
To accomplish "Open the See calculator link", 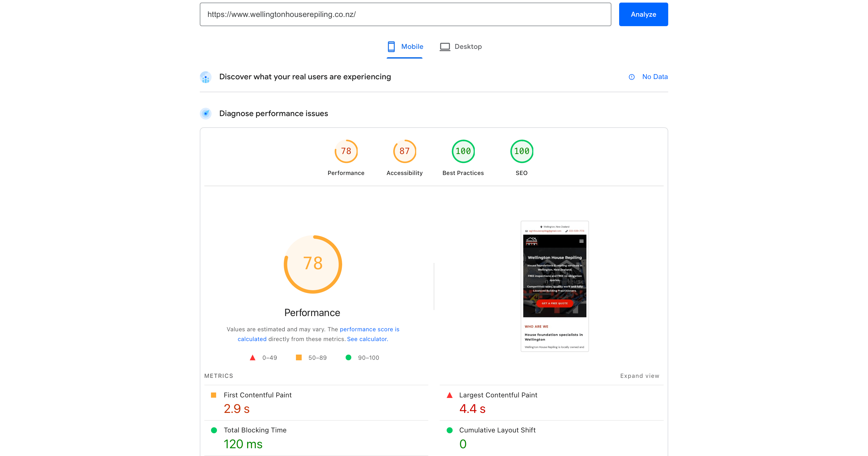I will point(367,339).
